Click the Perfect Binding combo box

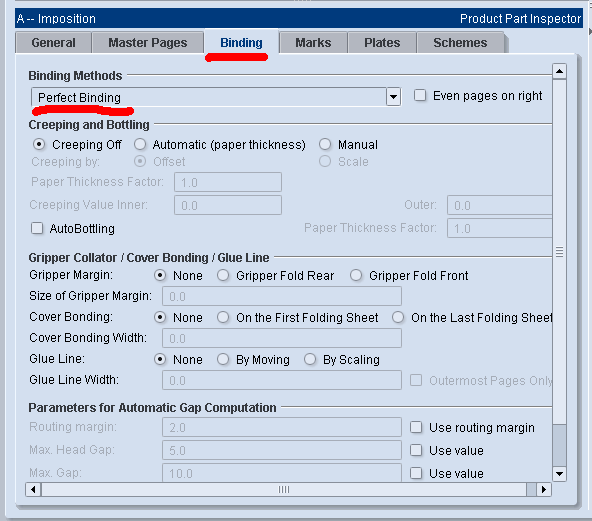click(216, 97)
